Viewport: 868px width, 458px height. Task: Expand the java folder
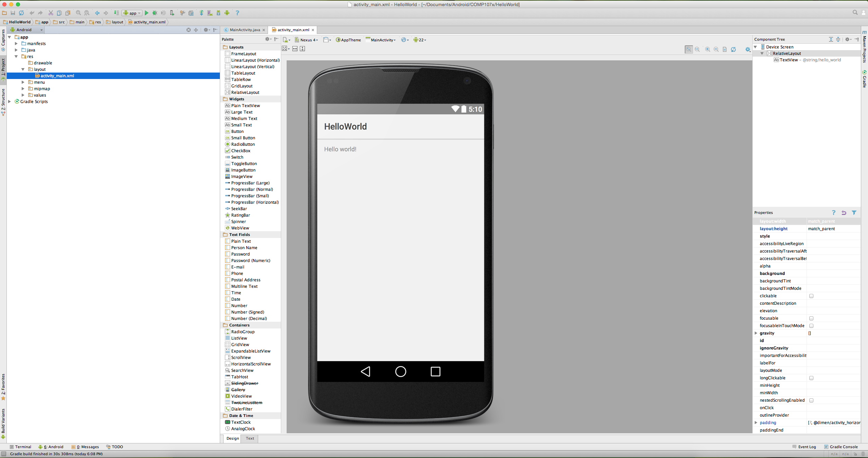pos(16,50)
